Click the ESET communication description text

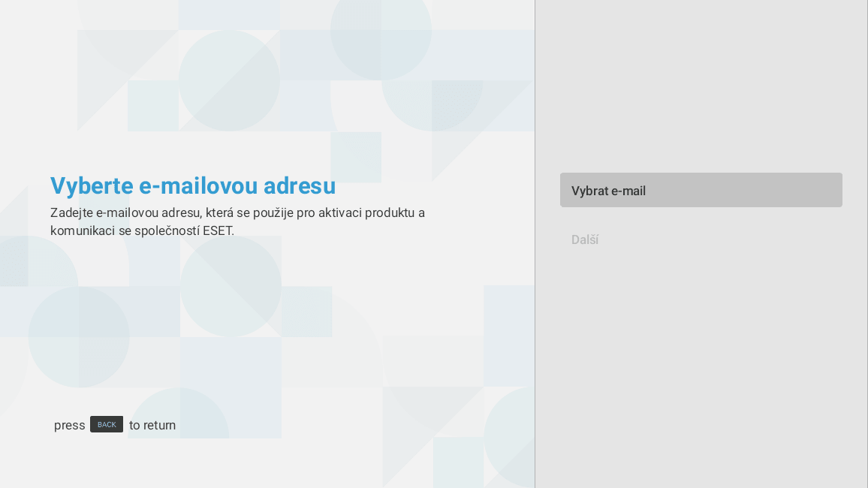pyautogui.click(x=237, y=221)
